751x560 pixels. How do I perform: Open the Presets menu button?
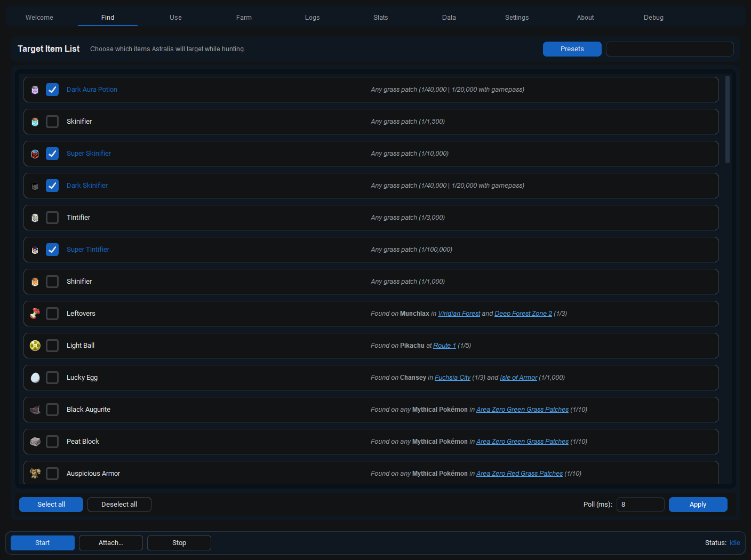(572, 49)
